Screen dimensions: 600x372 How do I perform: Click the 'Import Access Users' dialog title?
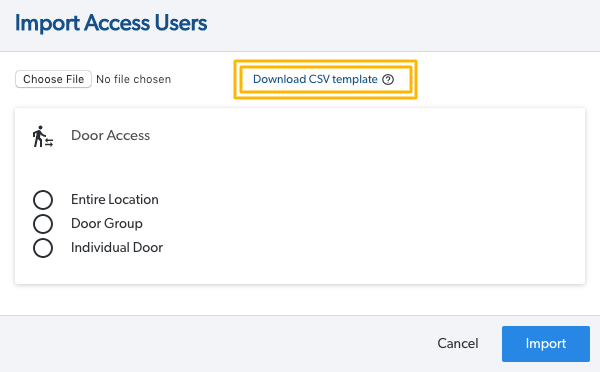pos(111,23)
